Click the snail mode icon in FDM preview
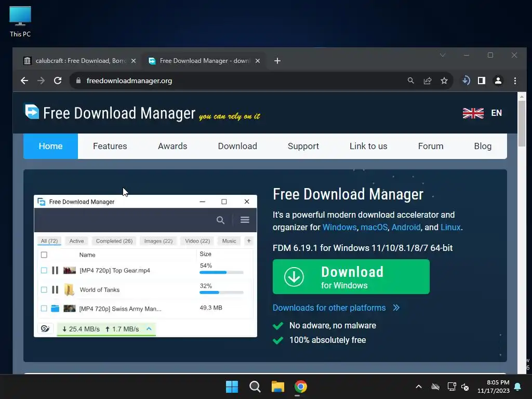 tap(45, 328)
